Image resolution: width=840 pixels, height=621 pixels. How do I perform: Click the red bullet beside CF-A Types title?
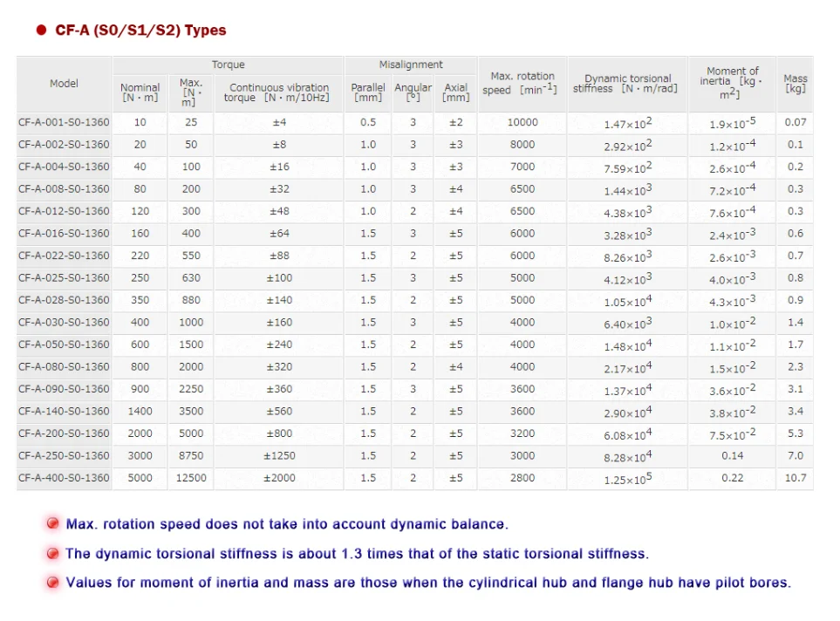coord(41,31)
